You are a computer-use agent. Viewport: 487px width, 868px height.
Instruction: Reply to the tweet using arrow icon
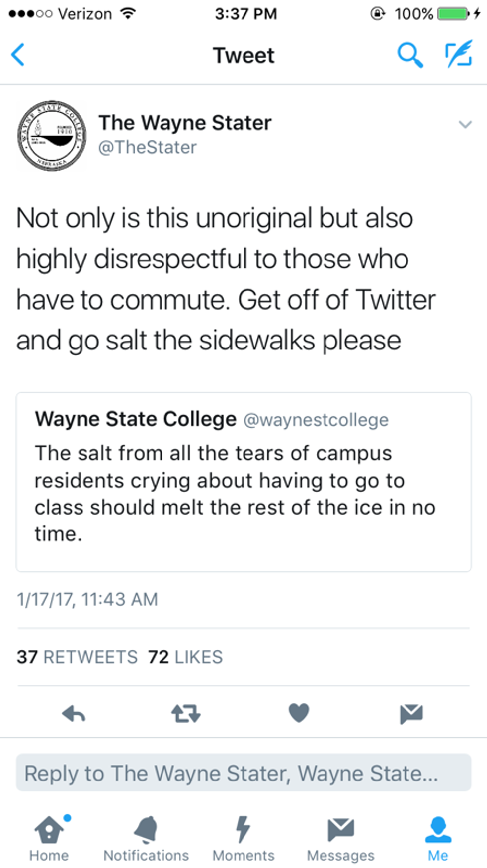74,714
